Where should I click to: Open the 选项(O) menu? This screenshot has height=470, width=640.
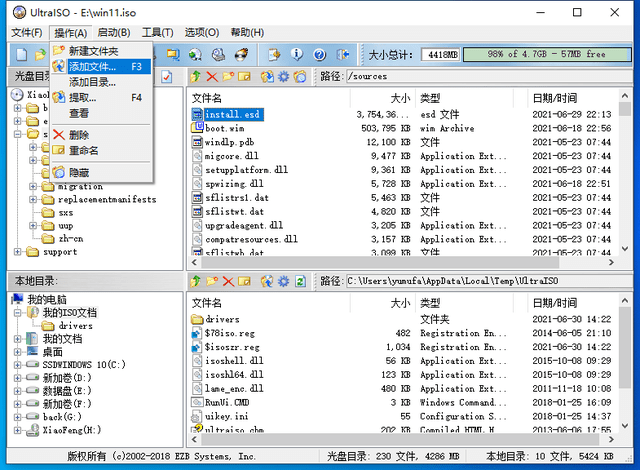202,33
